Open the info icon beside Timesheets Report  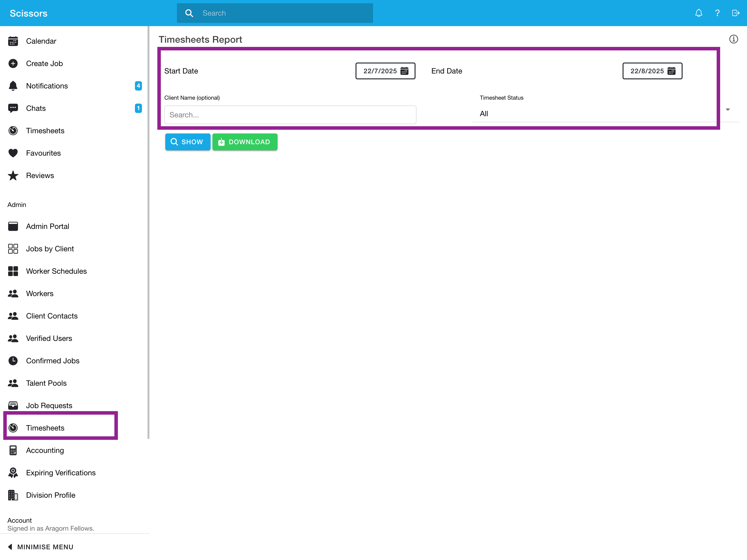[x=733, y=39]
